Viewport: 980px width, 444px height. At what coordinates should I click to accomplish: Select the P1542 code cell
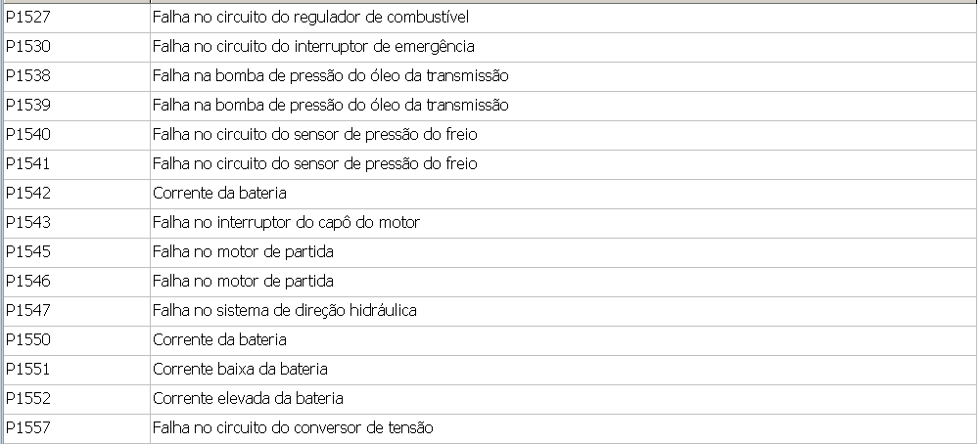[28, 194]
